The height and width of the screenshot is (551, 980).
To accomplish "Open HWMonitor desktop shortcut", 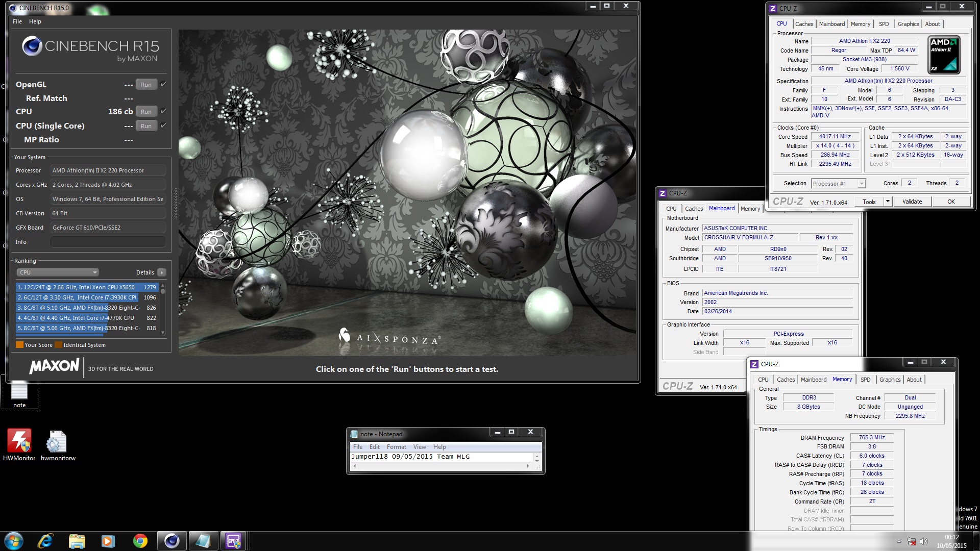I will click(19, 445).
